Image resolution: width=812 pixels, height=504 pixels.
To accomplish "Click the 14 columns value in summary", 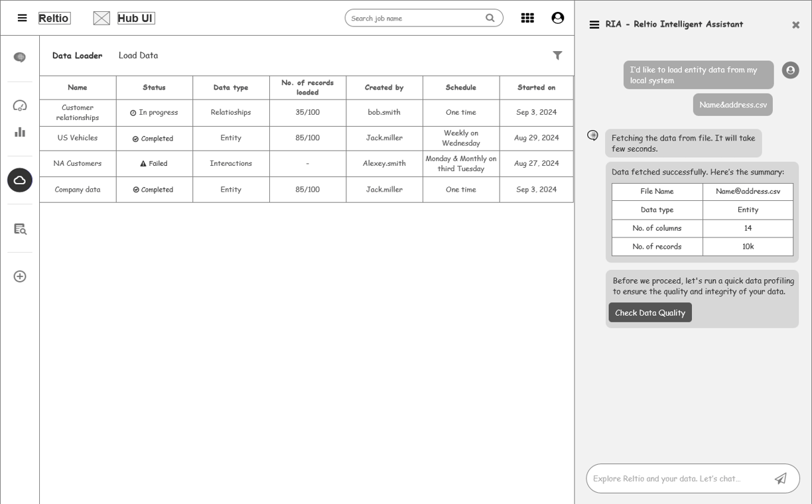I will (x=748, y=227).
